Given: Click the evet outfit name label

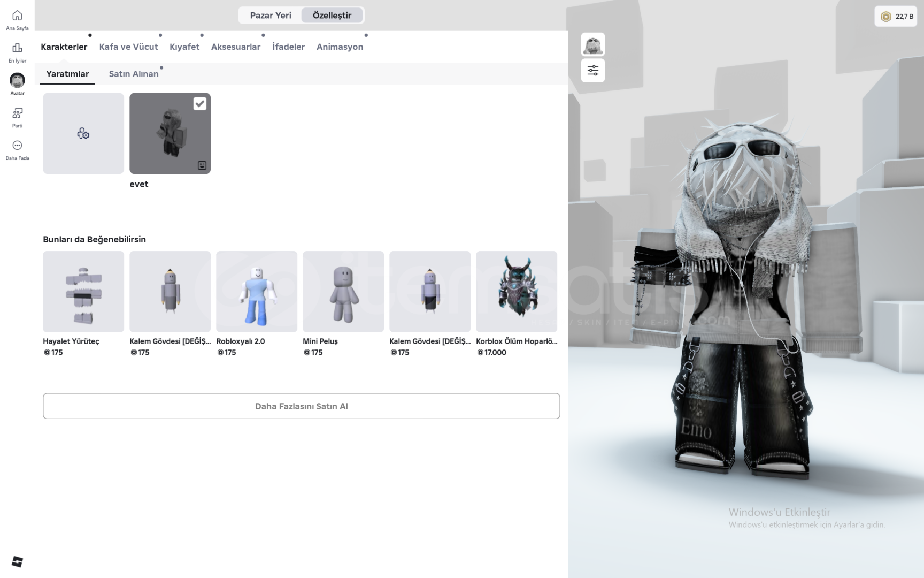Looking at the screenshot, I should (x=139, y=184).
